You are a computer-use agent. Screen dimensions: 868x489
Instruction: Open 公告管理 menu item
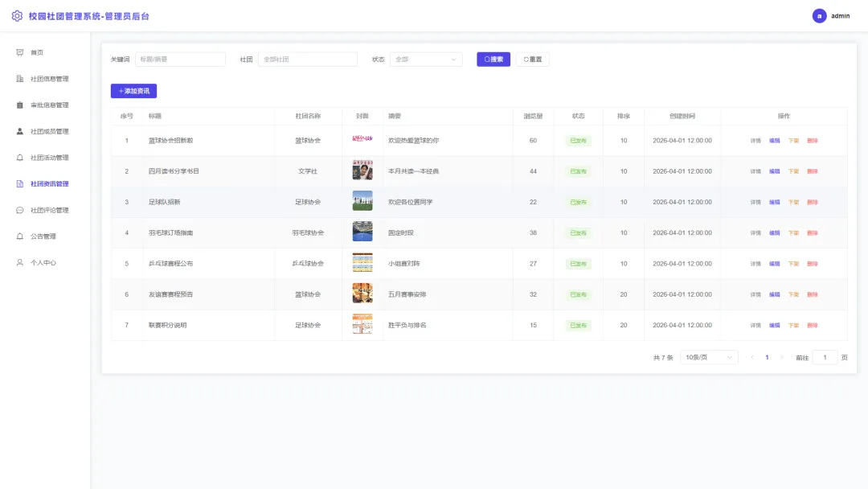click(x=43, y=236)
